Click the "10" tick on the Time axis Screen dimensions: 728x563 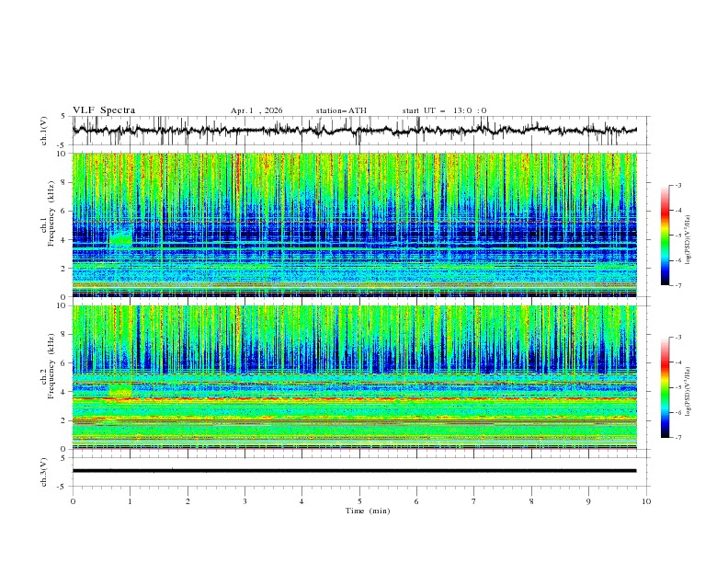pyautogui.click(x=646, y=501)
